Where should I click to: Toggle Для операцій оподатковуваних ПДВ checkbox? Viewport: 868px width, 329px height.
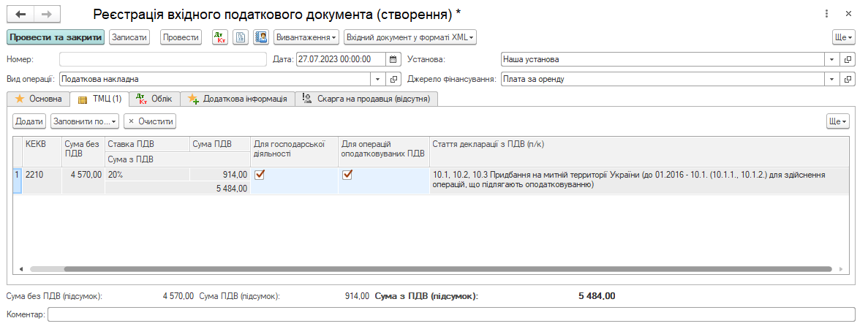[x=347, y=175]
